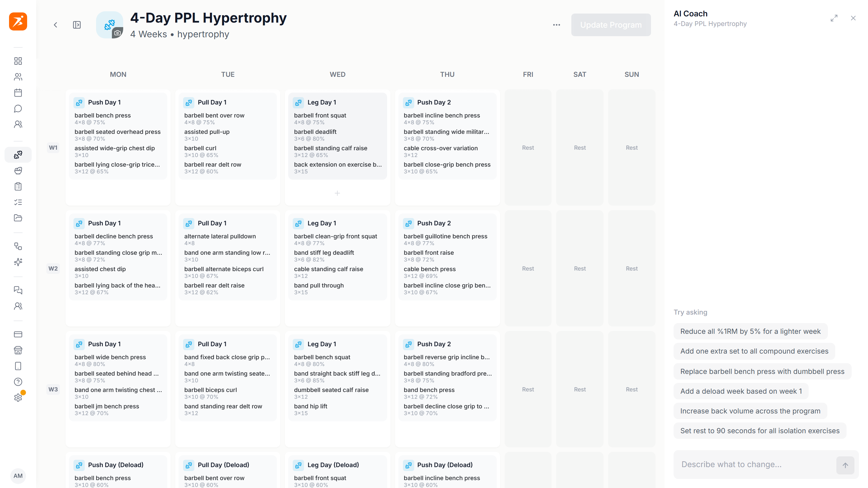Image resolution: width=868 pixels, height=488 pixels.
Task: Expand the AI Coach panel
Action: click(x=834, y=18)
